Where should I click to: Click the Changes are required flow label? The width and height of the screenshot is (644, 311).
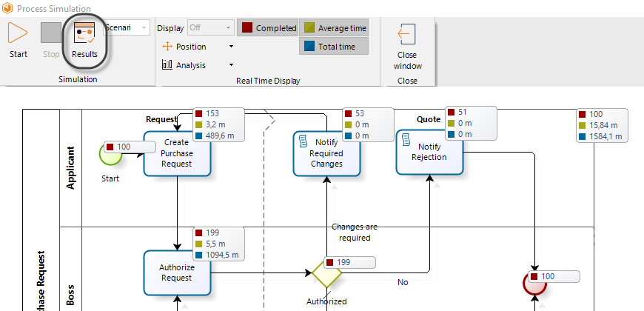354,232
